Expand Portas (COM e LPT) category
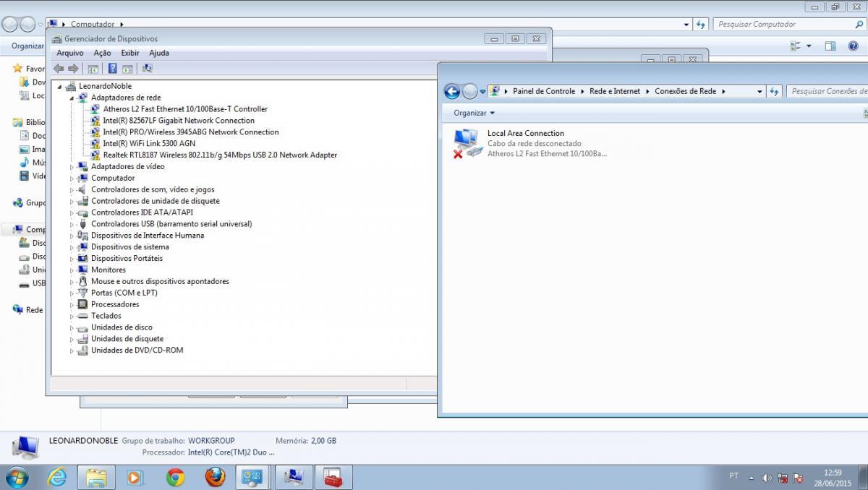868x490 pixels. (72, 293)
